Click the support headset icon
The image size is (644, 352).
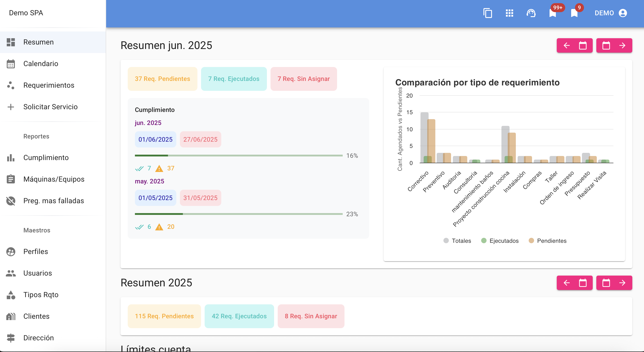pyautogui.click(x=531, y=13)
